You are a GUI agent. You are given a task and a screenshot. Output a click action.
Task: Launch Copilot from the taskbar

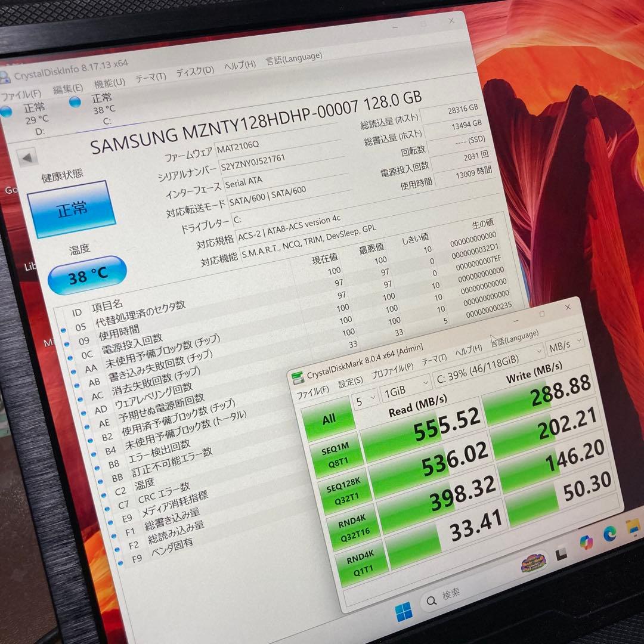click(x=586, y=542)
